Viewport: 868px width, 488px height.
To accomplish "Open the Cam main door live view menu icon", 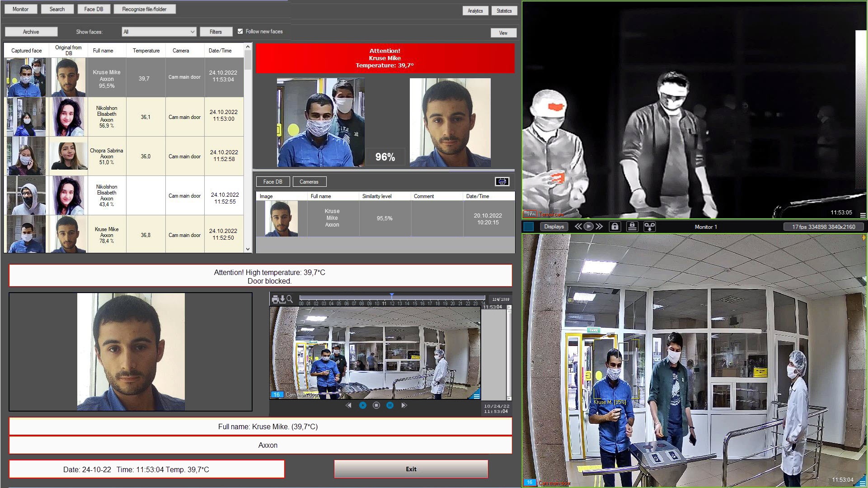I will click(863, 483).
